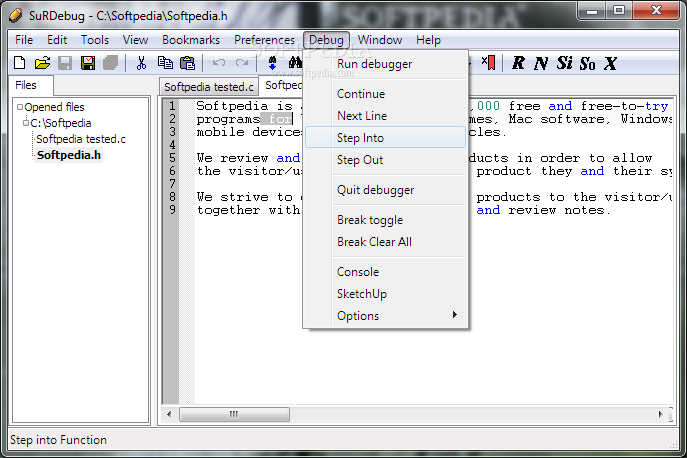Expand the Options submenu
This screenshot has width=687, height=458.
click(x=386, y=316)
